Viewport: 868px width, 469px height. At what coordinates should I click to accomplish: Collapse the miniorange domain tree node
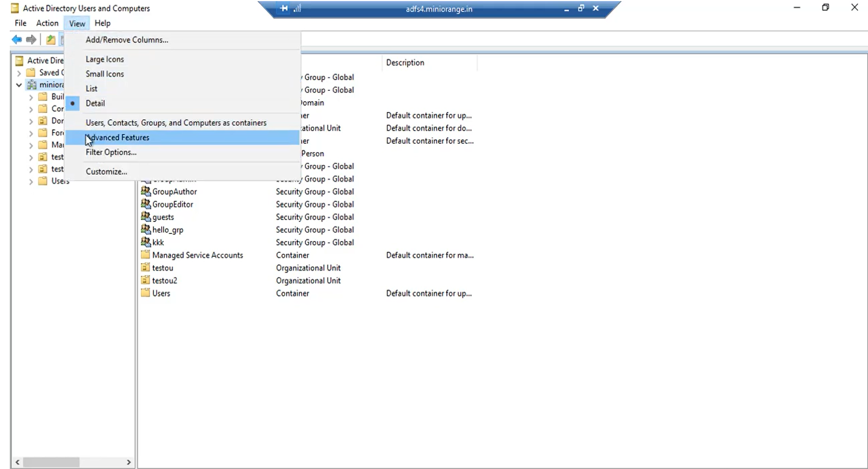(19, 85)
